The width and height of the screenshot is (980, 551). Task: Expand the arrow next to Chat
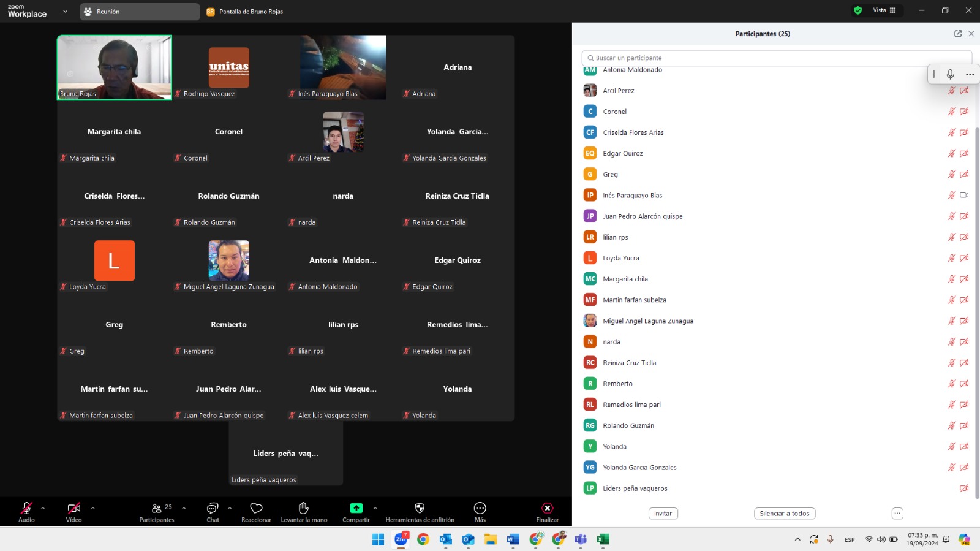pos(230,508)
